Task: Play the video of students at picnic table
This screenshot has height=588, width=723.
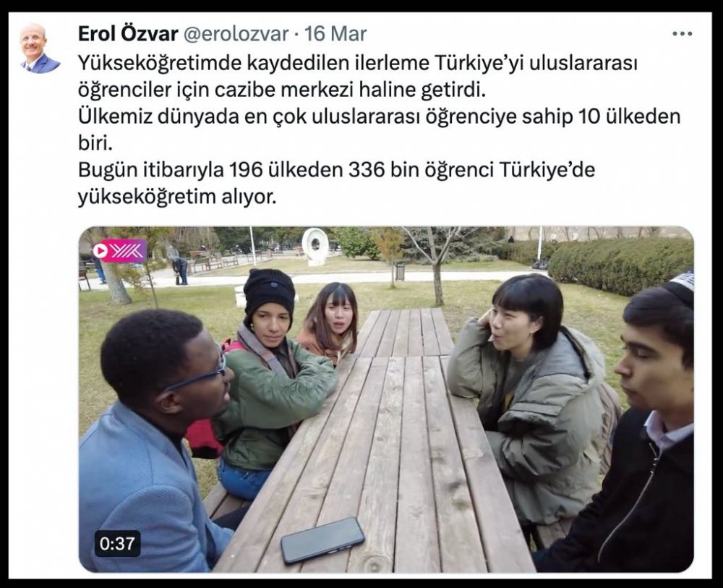Action: (x=386, y=399)
